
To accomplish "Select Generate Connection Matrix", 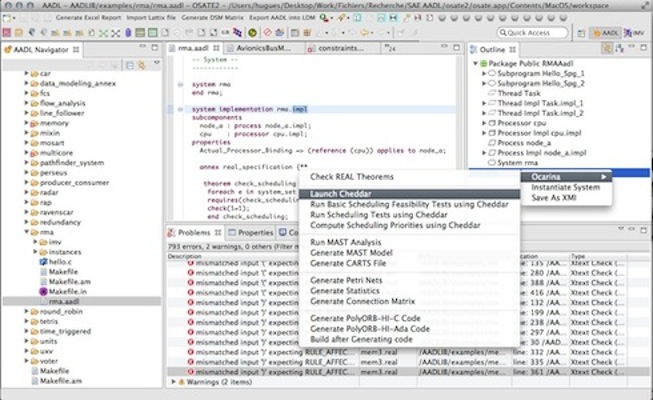I will [363, 301].
